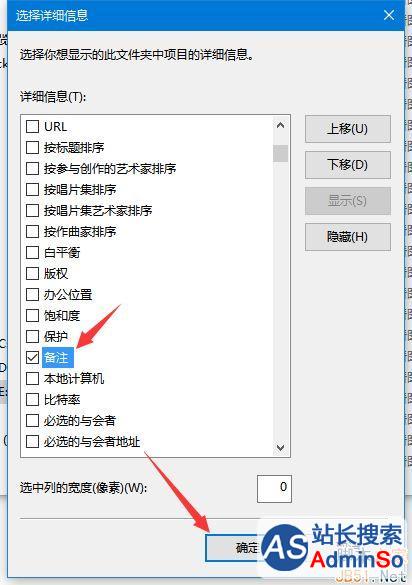Check the 白平衡 checkbox
This screenshot has width=412, height=585.
[x=32, y=252]
